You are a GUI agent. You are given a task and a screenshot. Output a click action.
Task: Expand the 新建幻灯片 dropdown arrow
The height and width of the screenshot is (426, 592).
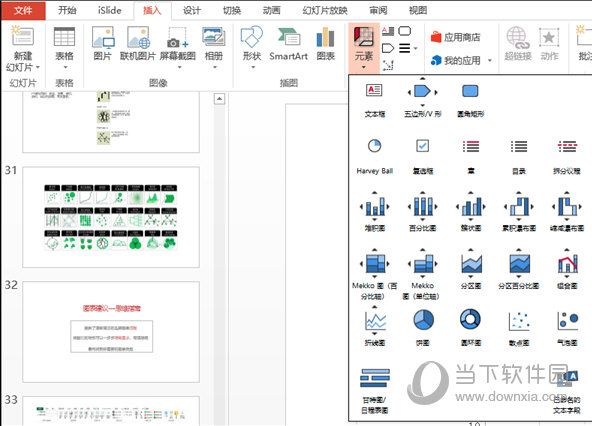tap(38, 68)
